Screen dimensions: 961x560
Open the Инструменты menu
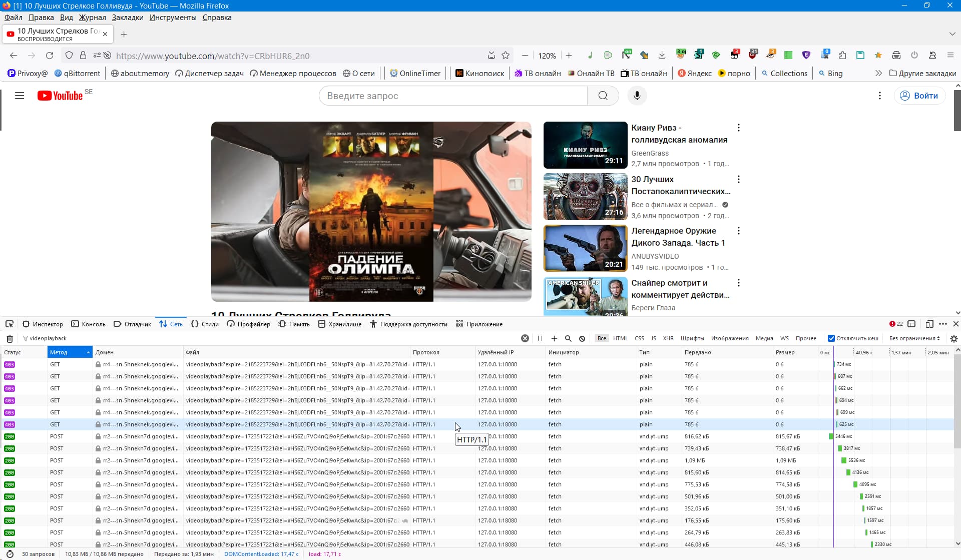click(x=173, y=18)
